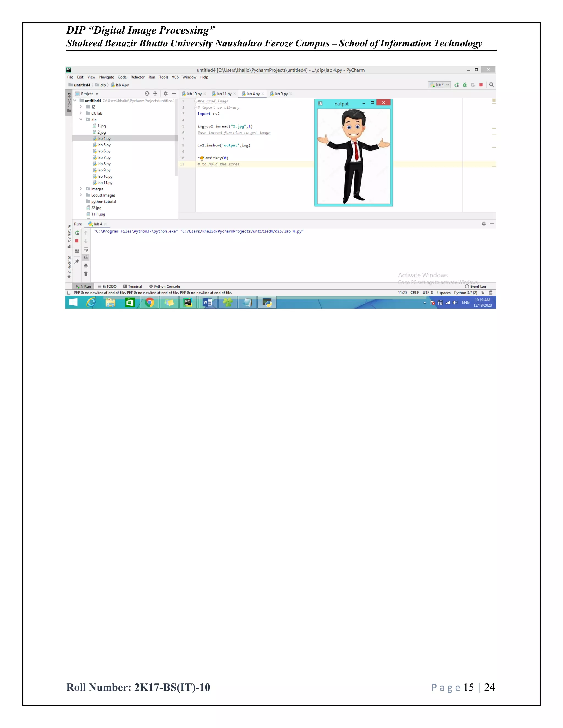
Task: Collapse the dip folder in project tree
Action: coord(81,119)
